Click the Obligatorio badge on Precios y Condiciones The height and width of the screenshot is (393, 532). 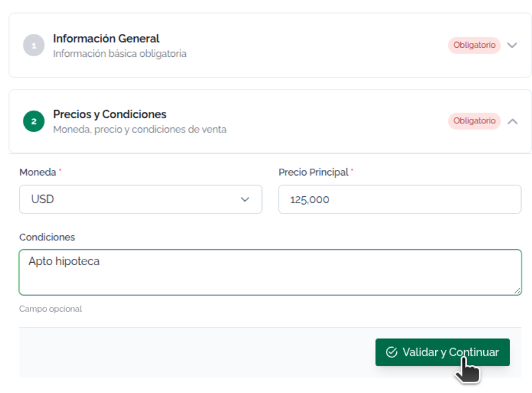474,121
